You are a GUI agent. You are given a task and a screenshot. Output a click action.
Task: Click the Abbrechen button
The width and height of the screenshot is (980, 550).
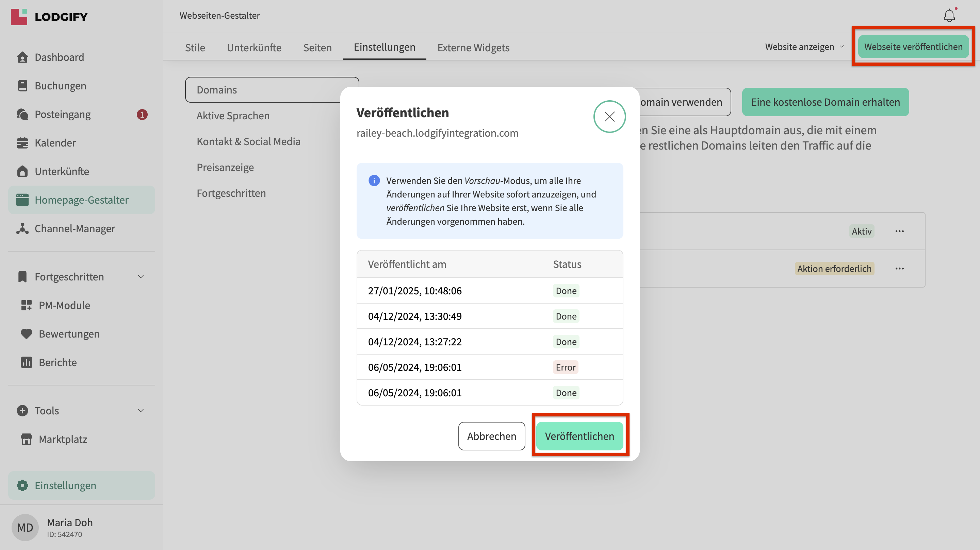point(491,436)
